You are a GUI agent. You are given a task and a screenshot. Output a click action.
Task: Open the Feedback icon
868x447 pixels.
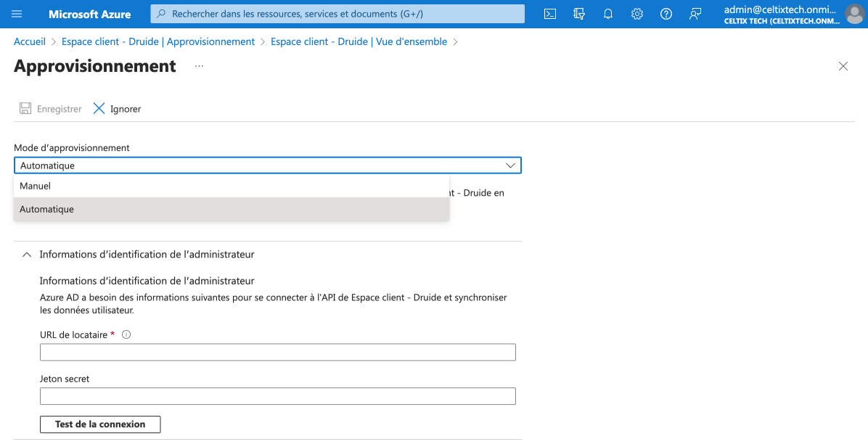point(695,14)
